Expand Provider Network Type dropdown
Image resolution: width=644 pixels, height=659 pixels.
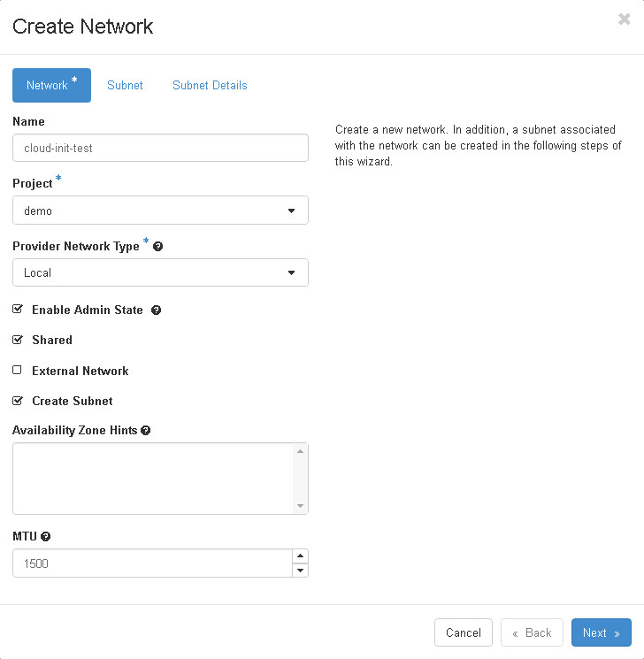[160, 272]
